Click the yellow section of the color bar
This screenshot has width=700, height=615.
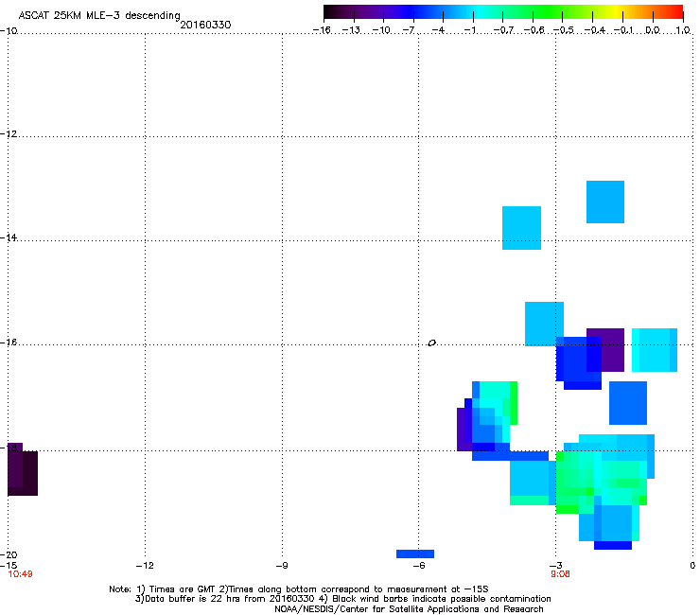(x=615, y=12)
